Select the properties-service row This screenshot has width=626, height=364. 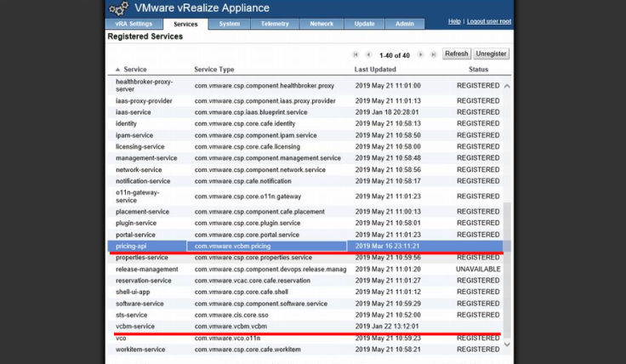tap(305, 258)
